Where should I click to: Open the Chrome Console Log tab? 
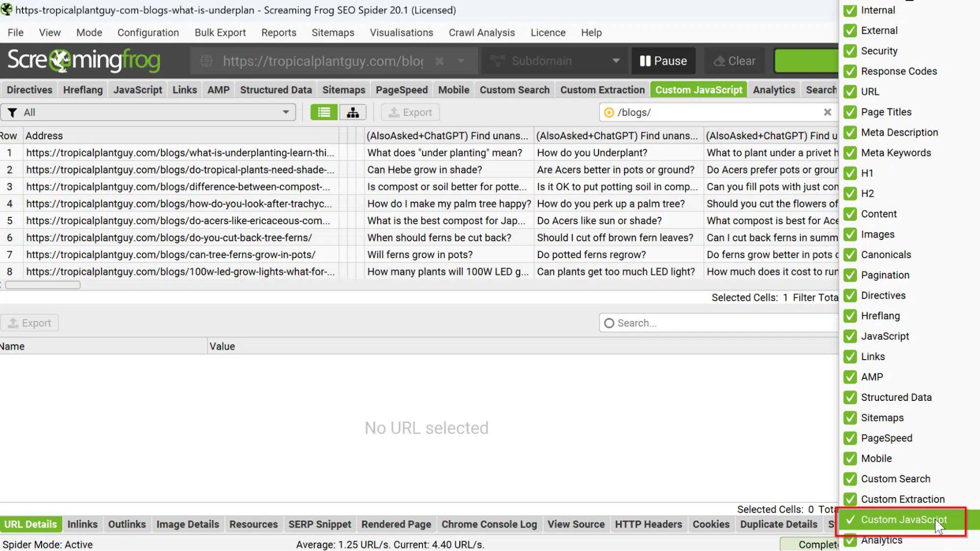[x=489, y=524]
